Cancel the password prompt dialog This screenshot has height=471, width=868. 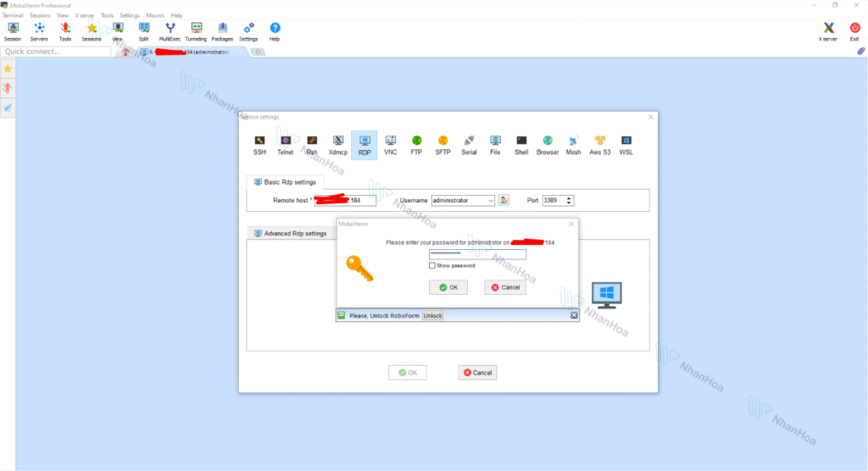(505, 287)
